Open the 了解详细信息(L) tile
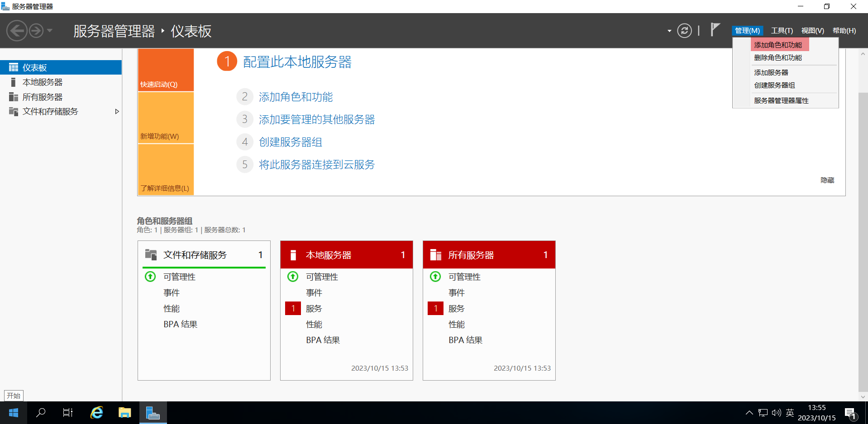 (166, 170)
